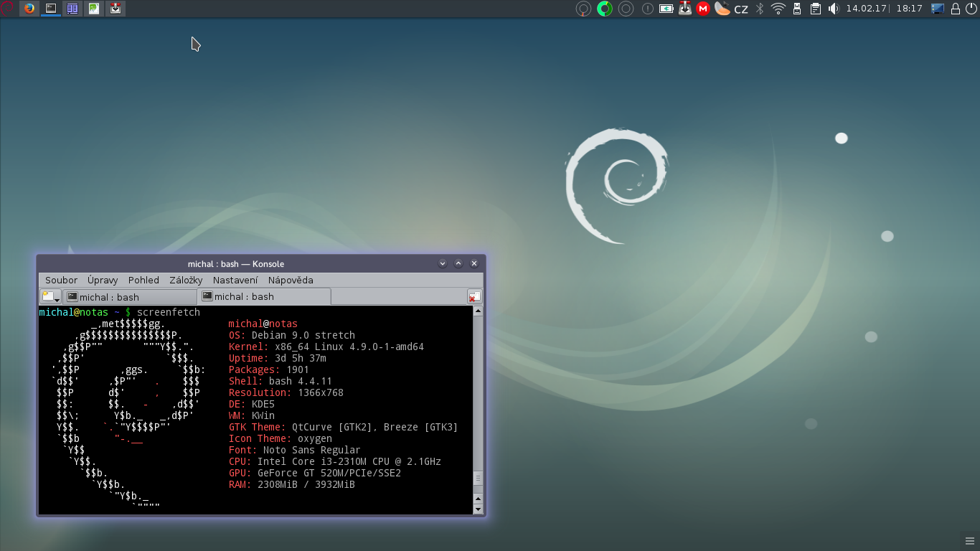The height and width of the screenshot is (551, 980).
Task: Open the Nápověda menu
Action: [291, 280]
